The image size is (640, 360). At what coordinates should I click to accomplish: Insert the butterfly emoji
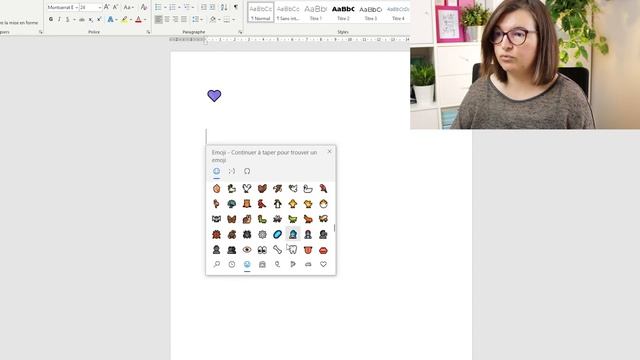231,219
